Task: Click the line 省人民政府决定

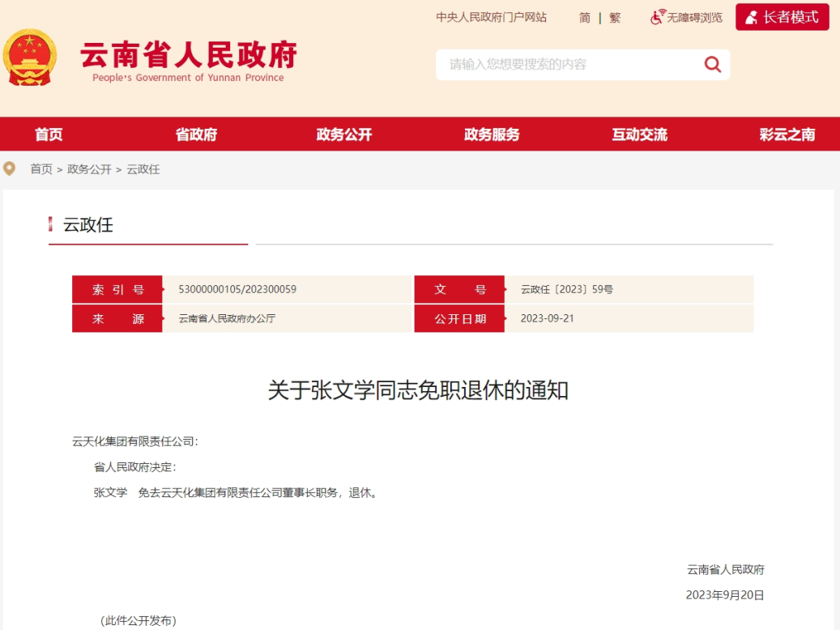Action: point(135,467)
